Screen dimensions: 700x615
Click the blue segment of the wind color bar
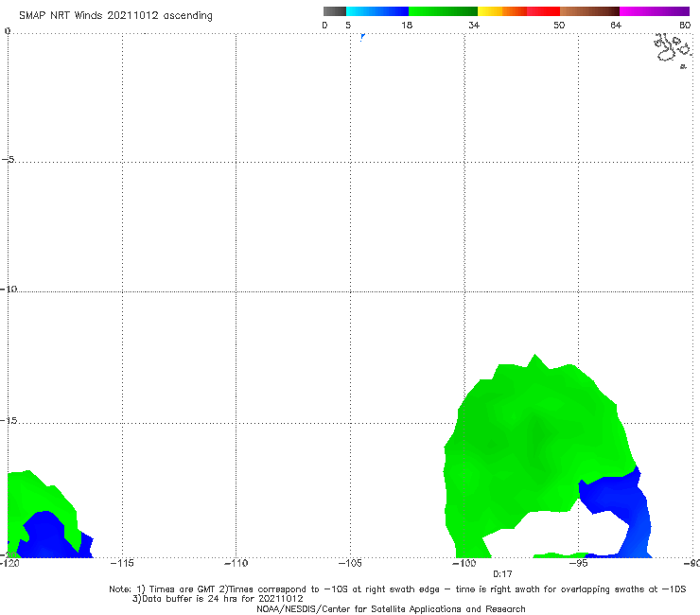377,11
